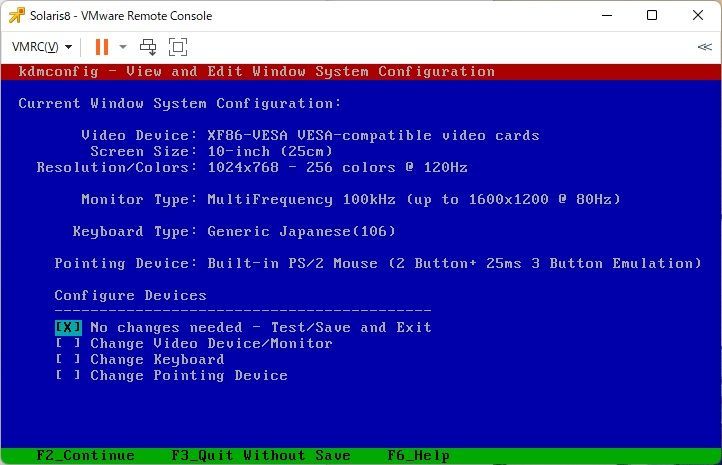
Task: Click the "Current Window System Configuration:" heading
Action: [180, 103]
